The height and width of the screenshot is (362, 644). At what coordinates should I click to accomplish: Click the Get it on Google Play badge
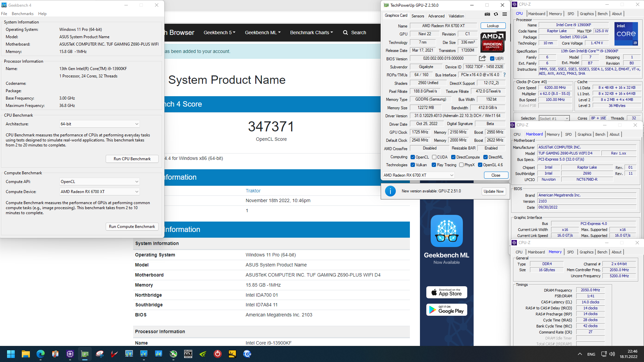coord(447,310)
